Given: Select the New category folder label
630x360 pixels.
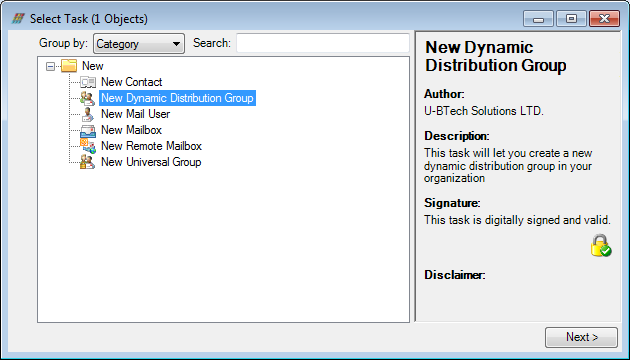Looking at the screenshot, I should tap(92, 66).
